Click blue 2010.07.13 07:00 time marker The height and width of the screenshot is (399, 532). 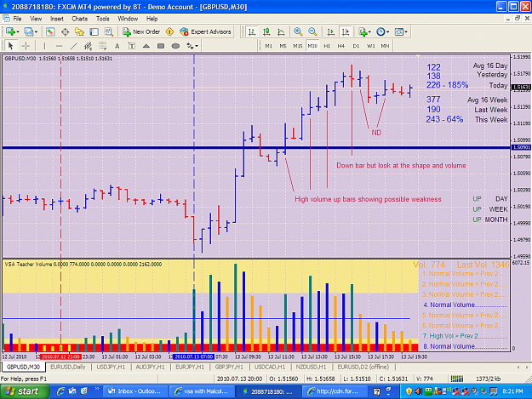[x=193, y=356]
